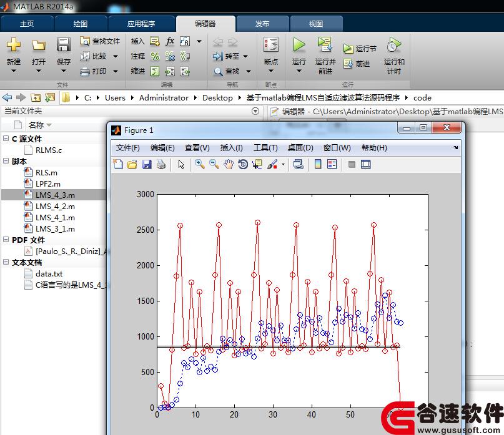Open the Breakpoints (断点) dropdown arrow
Viewport: 504px width, 435px height.
pyautogui.click(x=270, y=71)
